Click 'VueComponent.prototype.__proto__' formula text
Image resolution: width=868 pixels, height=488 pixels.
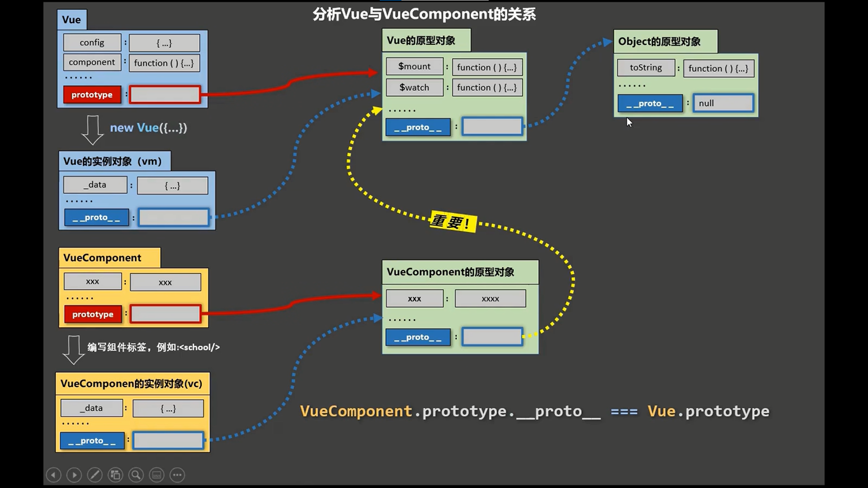(x=451, y=411)
